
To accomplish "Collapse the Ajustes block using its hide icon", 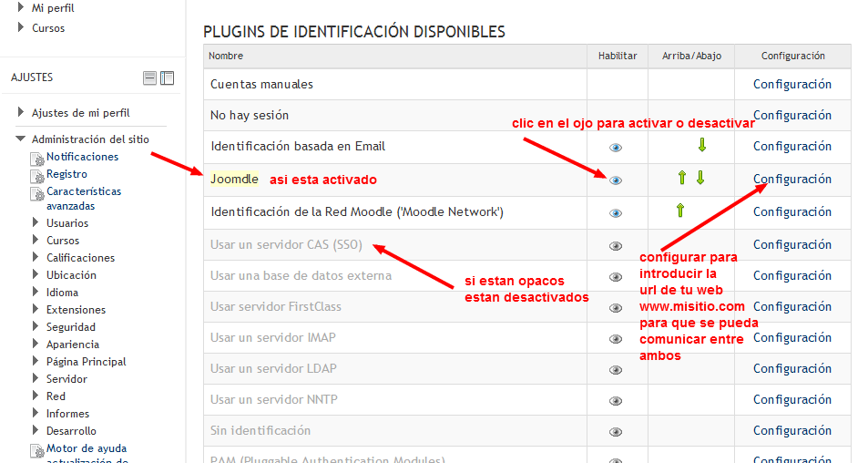I will pyautogui.click(x=149, y=78).
